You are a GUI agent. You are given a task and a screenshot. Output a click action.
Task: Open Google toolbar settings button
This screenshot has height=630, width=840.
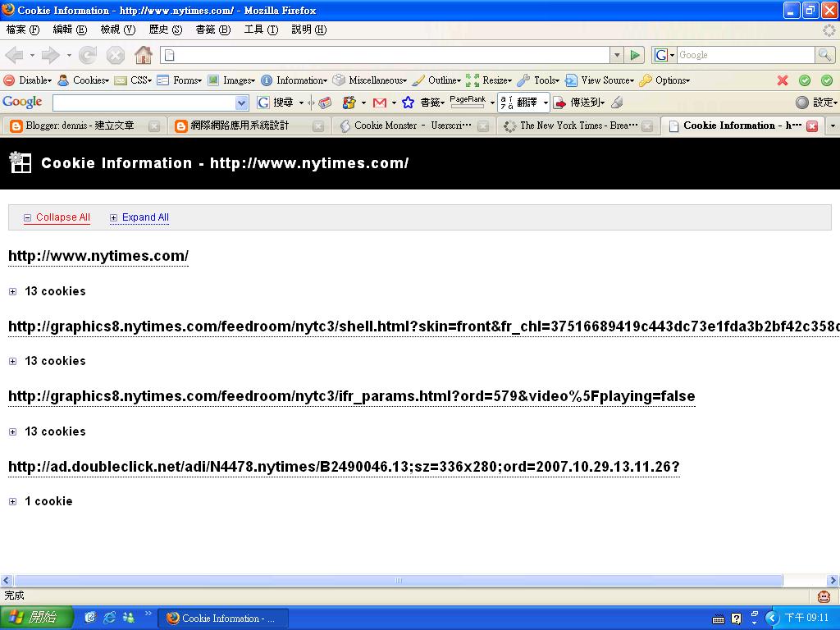tap(816, 103)
